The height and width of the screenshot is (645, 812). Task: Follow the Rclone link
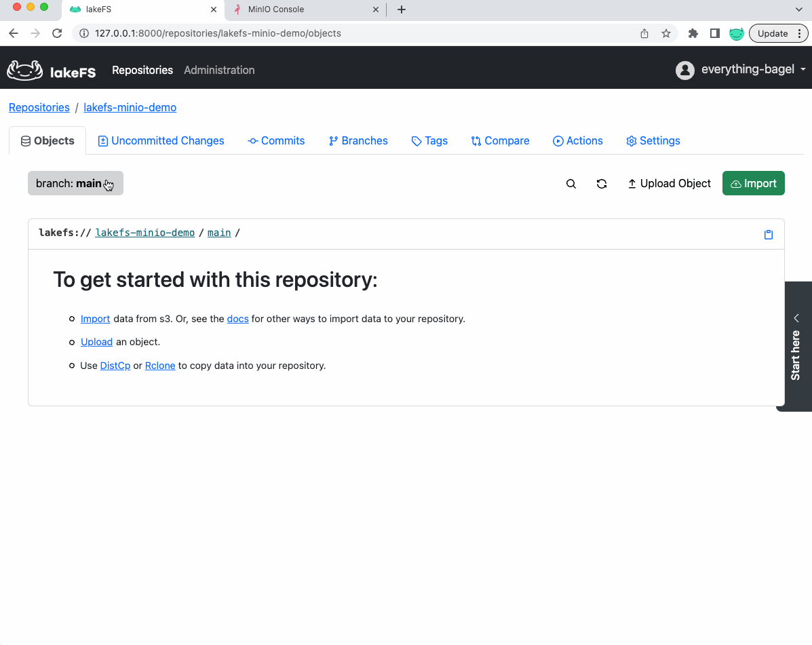160,366
